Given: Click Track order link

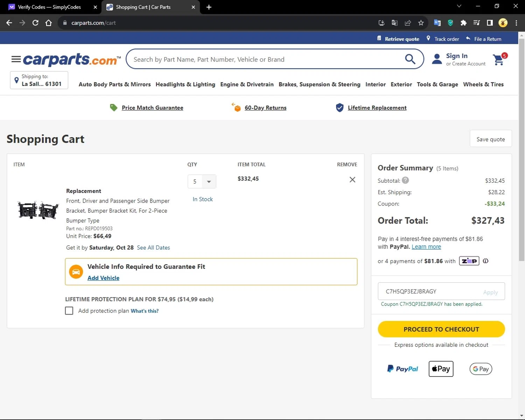Looking at the screenshot, I should tap(447, 39).
